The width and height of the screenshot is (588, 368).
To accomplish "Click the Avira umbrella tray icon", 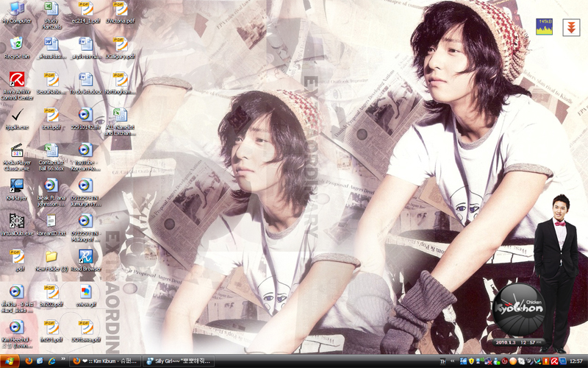I will (554, 361).
